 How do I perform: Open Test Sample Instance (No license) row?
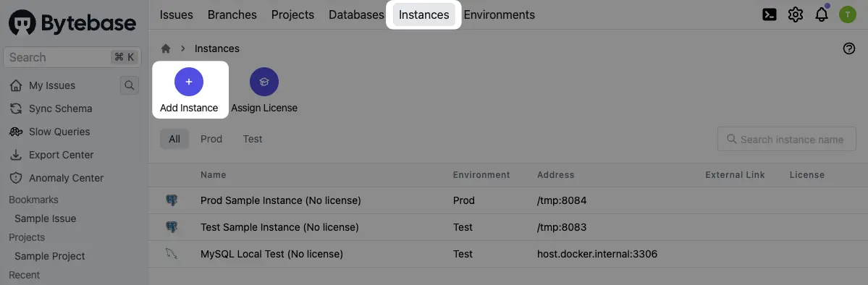[x=507, y=227]
